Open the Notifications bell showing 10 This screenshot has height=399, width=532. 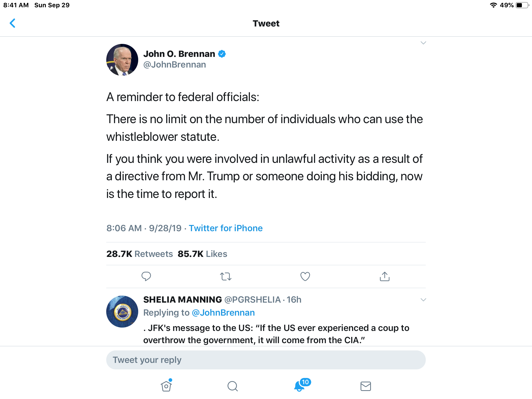pyautogui.click(x=302, y=385)
